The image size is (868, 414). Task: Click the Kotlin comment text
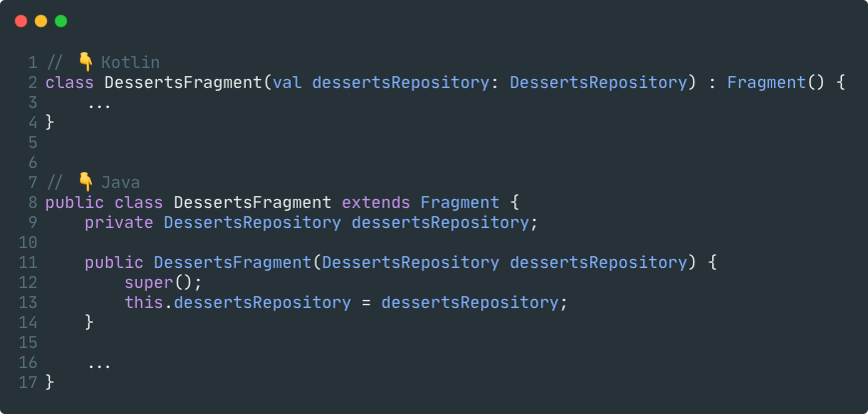130,62
